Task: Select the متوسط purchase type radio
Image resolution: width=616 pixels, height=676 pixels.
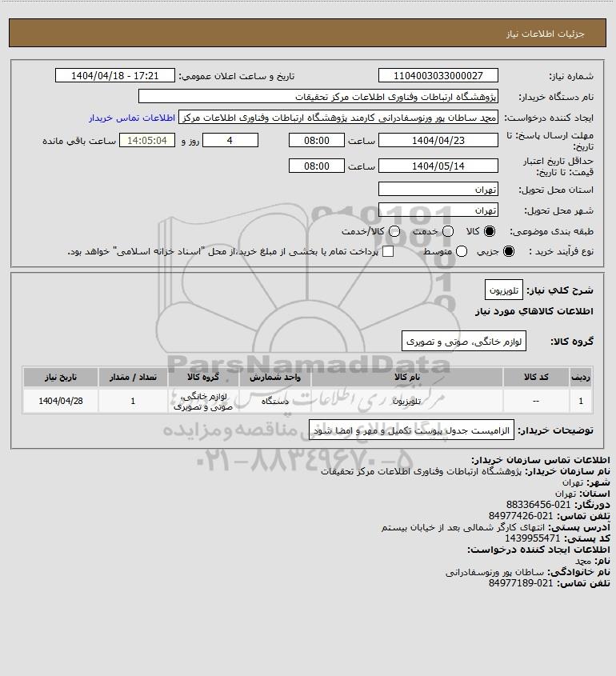Action: pyautogui.click(x=462, y=251)
